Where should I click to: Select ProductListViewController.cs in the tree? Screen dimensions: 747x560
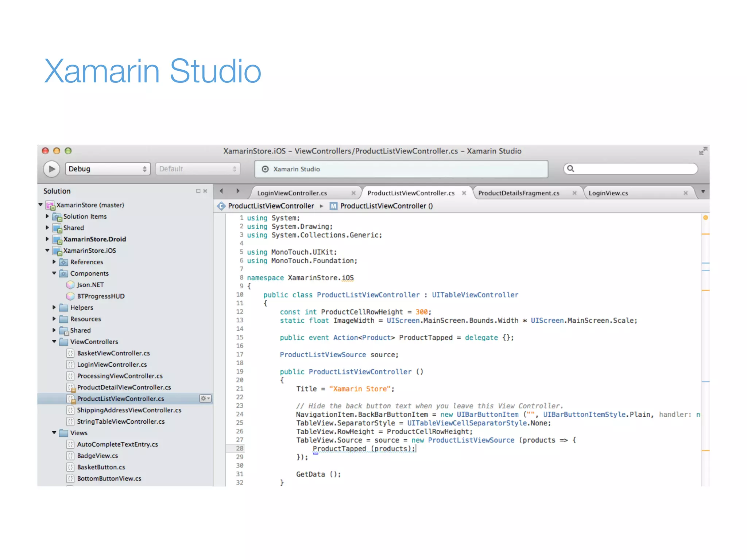point(120,398)
